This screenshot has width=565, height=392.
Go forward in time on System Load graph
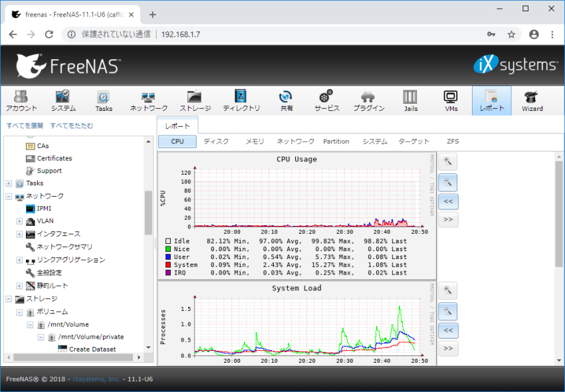click(447, 348)
